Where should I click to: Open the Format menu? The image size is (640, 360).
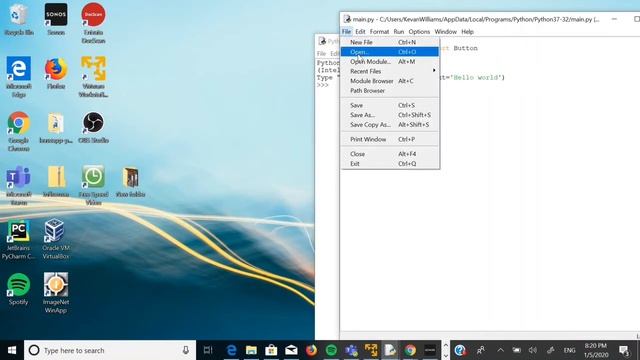coord(379,31)
